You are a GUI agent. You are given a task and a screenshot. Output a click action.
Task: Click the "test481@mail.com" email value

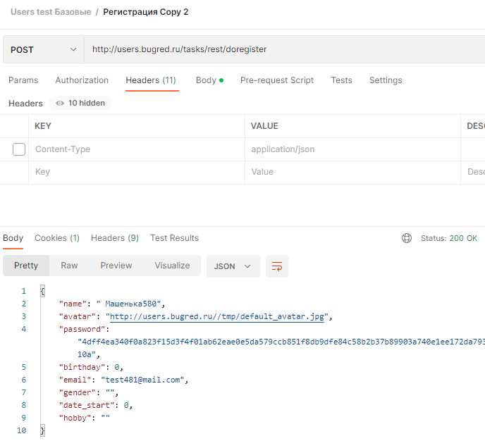pyautogui.click(x=142, y=380)
